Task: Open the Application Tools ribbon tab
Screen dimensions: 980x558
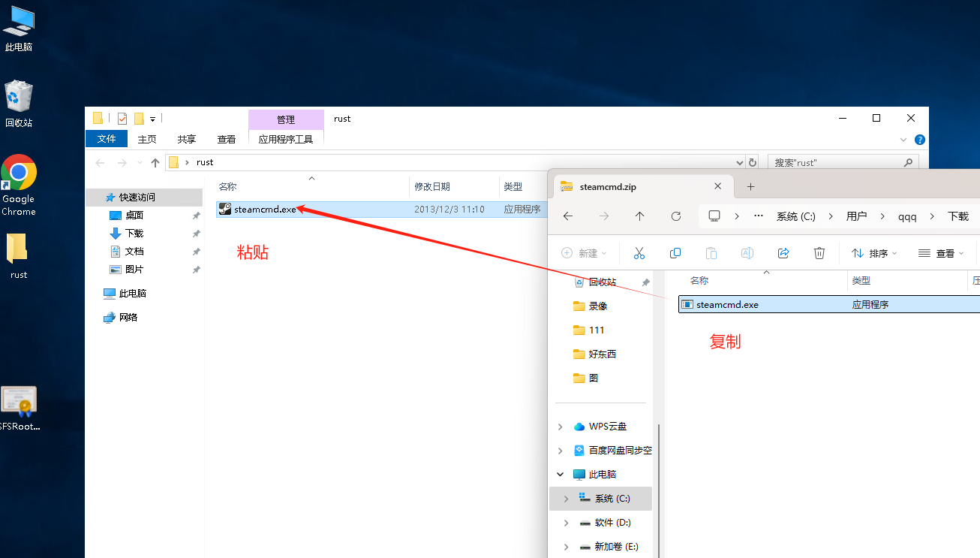Action: point(286,139)
